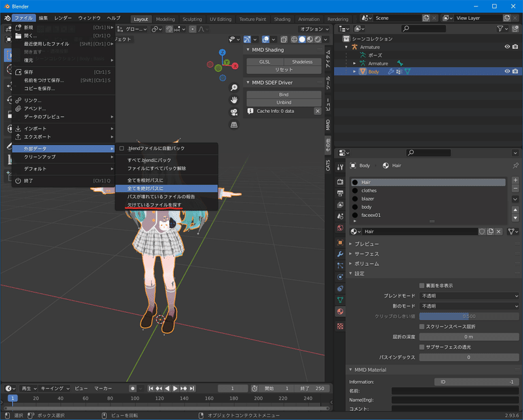
Task: Hide Armature in viewport using its eye icon
Action: coord(507,47)
